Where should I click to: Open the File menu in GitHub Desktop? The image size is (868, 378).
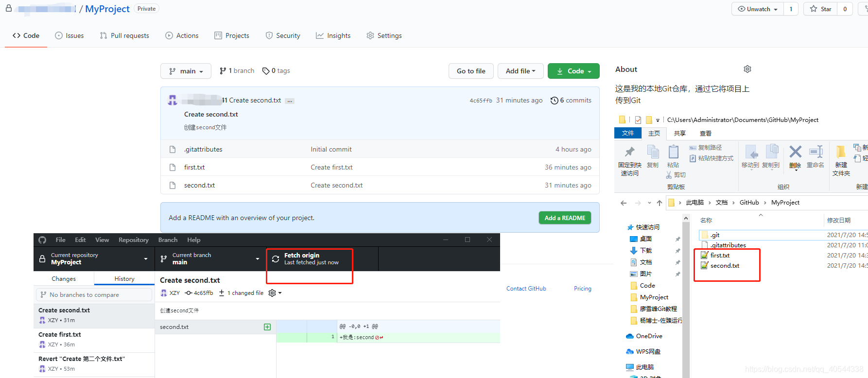click(x=61, y=240)
